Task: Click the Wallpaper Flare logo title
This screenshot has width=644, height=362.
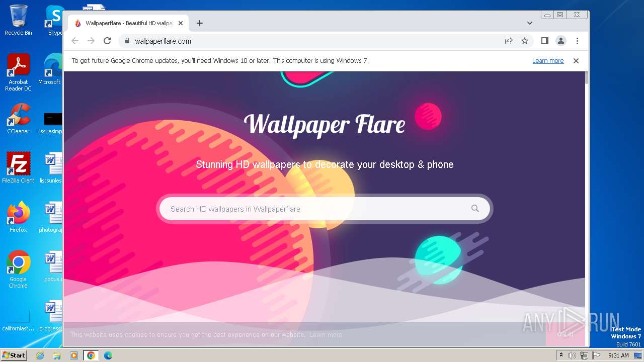Action: 325,124
